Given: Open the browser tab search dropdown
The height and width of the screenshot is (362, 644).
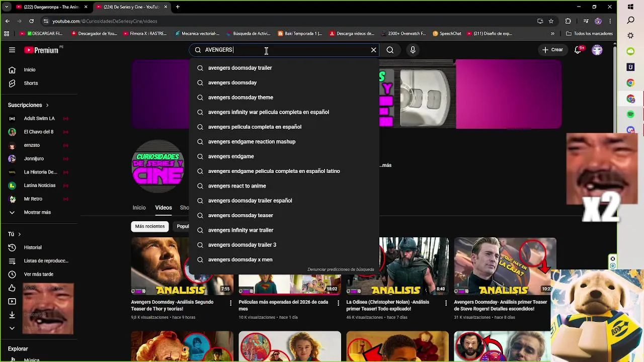Looking at the screenshot, I should pos(6,7).
